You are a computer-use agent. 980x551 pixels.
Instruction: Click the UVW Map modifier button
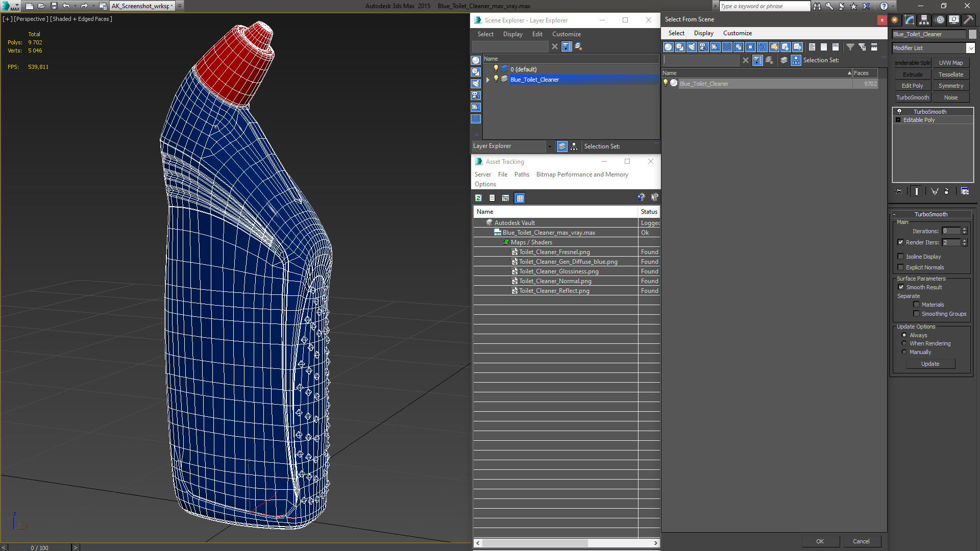point(950,63)
